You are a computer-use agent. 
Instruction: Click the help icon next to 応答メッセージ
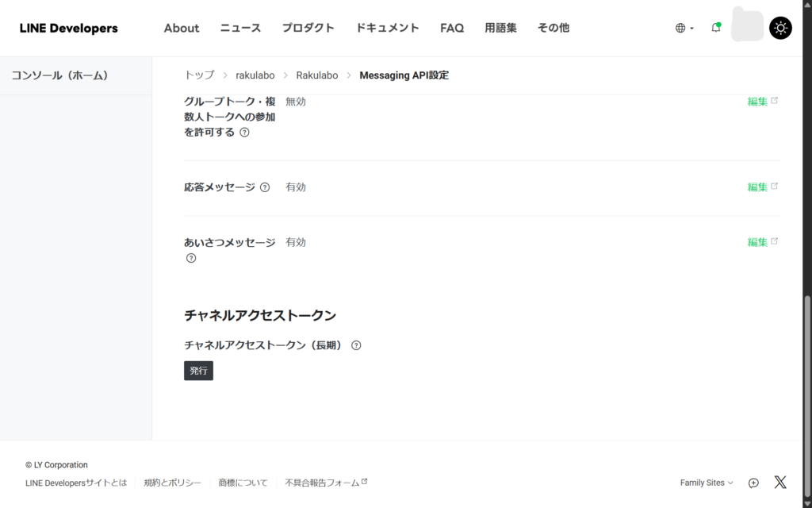265,187
